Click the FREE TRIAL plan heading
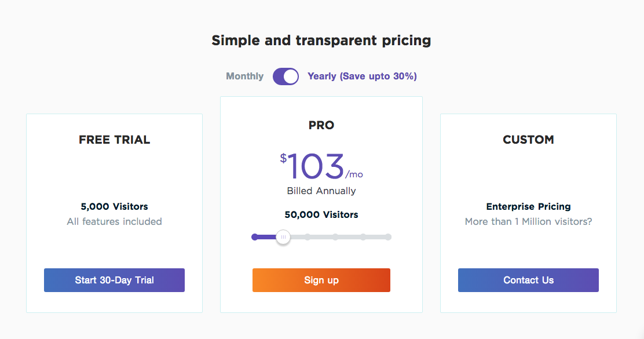This screenshot has height=339, width=644. [114, 140]
